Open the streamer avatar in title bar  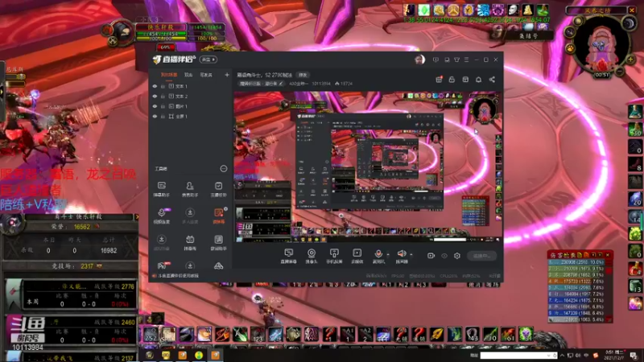(x=419, y=60)
